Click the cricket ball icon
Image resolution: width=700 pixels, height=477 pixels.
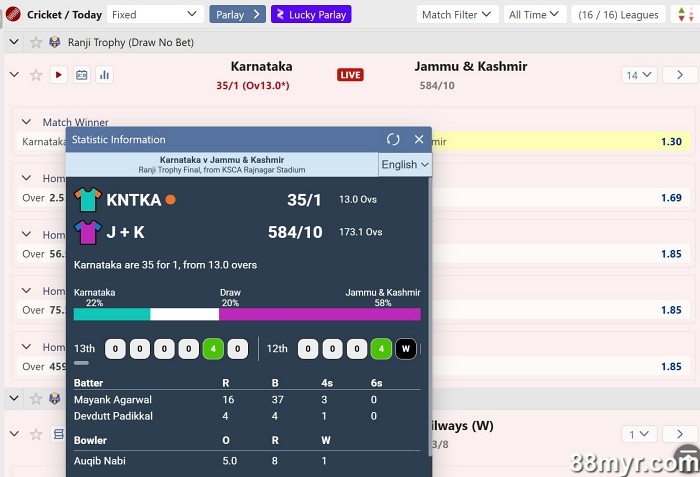13,15
